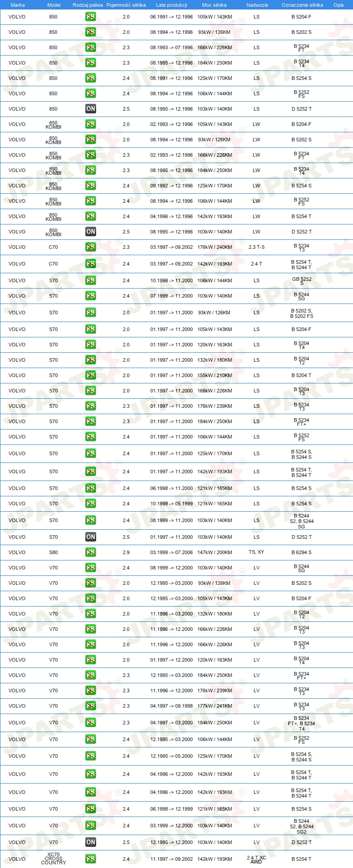353x868 pixels.
Task: Select the GB 5252 S engine code
Action: click(302, 281)
